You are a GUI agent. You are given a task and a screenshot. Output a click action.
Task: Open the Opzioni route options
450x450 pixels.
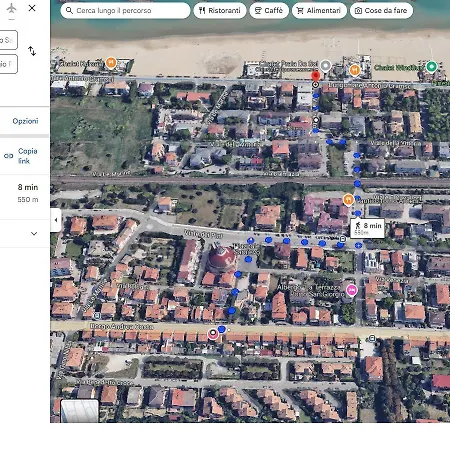(25, 121)
